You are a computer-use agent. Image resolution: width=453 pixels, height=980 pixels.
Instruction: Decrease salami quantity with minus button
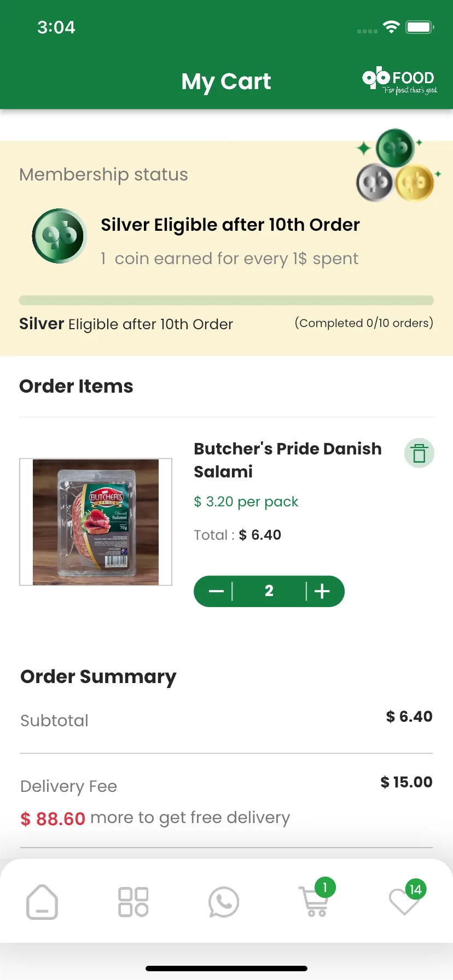coord(217,591)
